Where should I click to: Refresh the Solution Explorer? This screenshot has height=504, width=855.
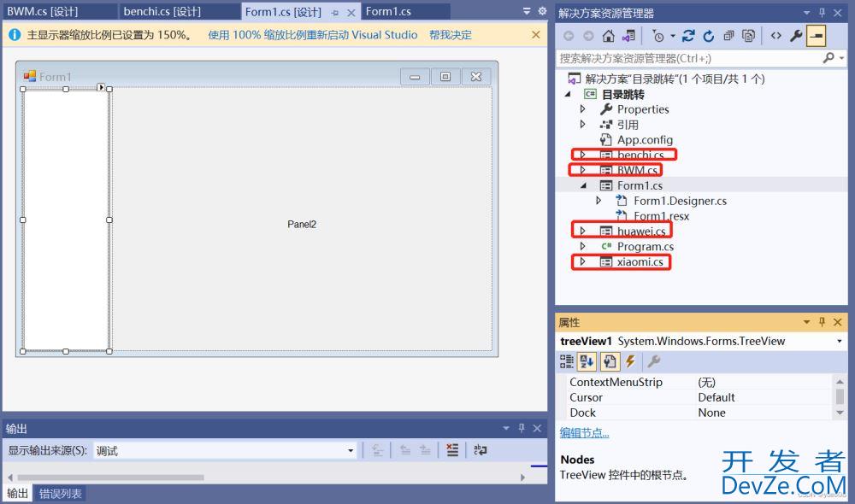pos(708,36)
